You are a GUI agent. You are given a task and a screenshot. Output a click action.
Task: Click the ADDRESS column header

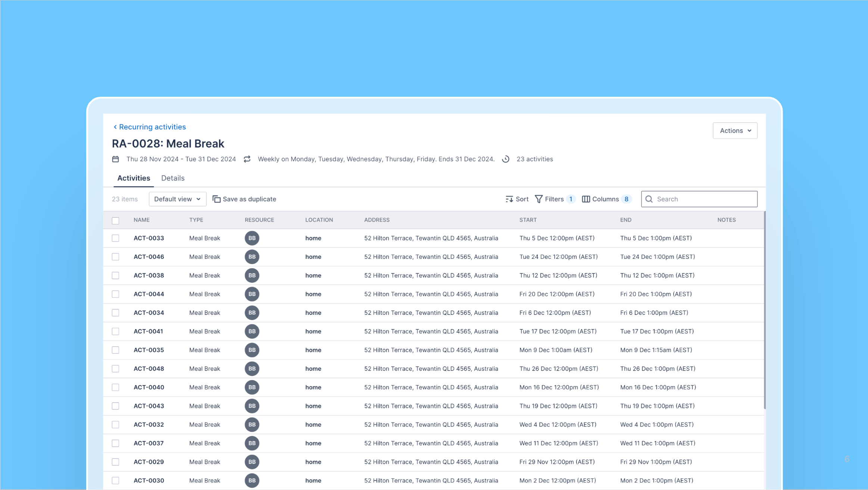377,220
